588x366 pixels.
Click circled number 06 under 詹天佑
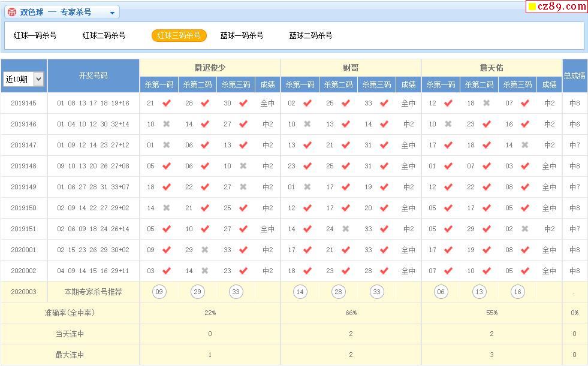[441, 292]
